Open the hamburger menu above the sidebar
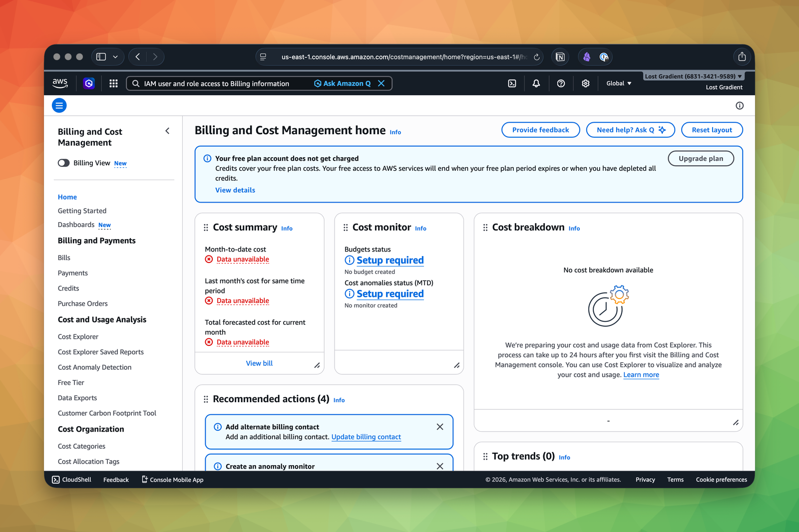Viewport: 799px width, 532px height. [x=59, y=105]
